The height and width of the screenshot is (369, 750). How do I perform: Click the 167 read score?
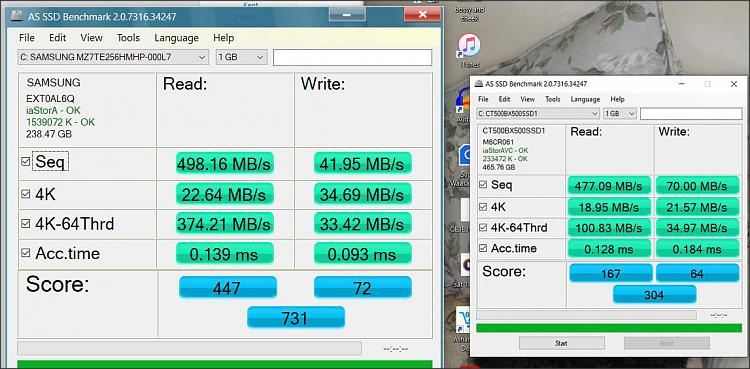(x=611, y=273)
